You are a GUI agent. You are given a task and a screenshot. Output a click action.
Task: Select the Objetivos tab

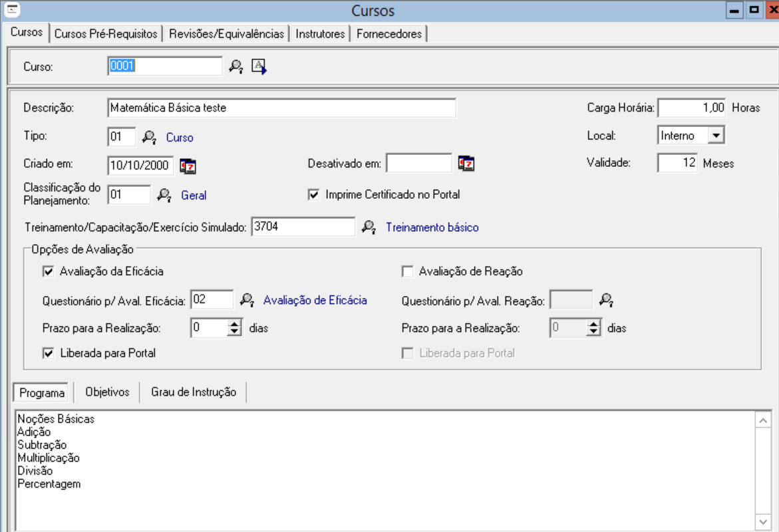click(107, 392)
